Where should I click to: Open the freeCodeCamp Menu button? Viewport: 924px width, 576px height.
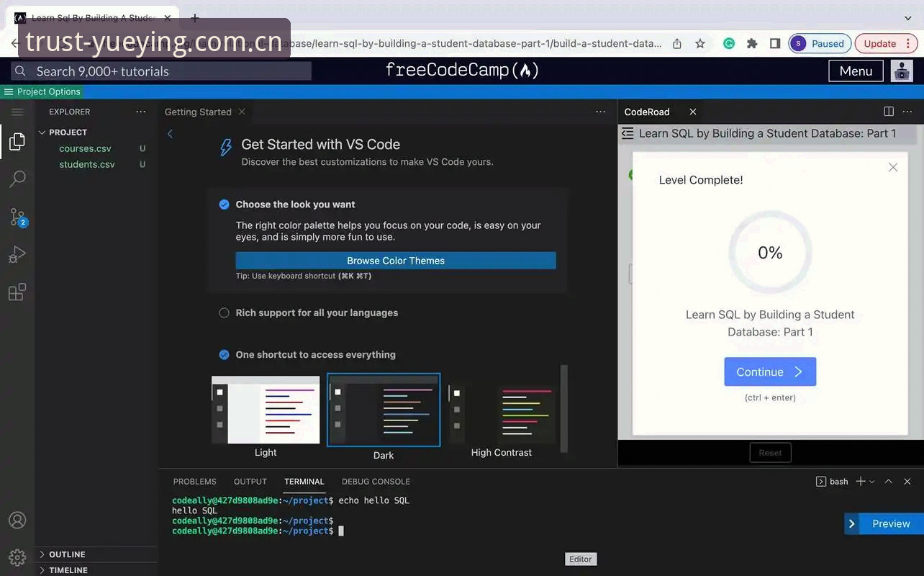pos(856,71)
